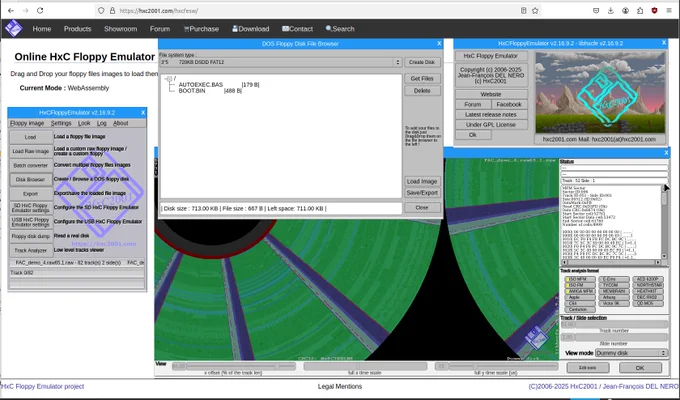The width and height of the screenshot is (680, 400).
Task: Click the HxC2001 site logo icon
Action: (13, 29)
